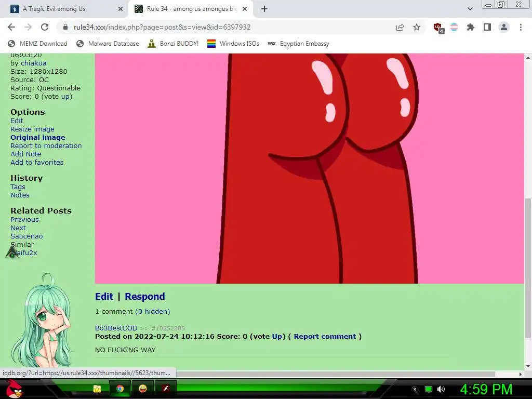Open the Angry Birds start button
Image resolution: width=532 pixels, height=399 pixels.
[14, 388]
